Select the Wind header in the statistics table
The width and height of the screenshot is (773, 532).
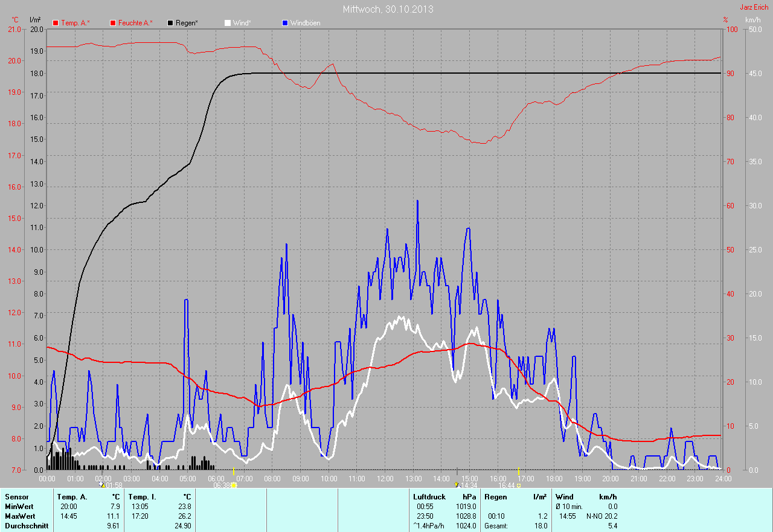click(x=565, y=497)
